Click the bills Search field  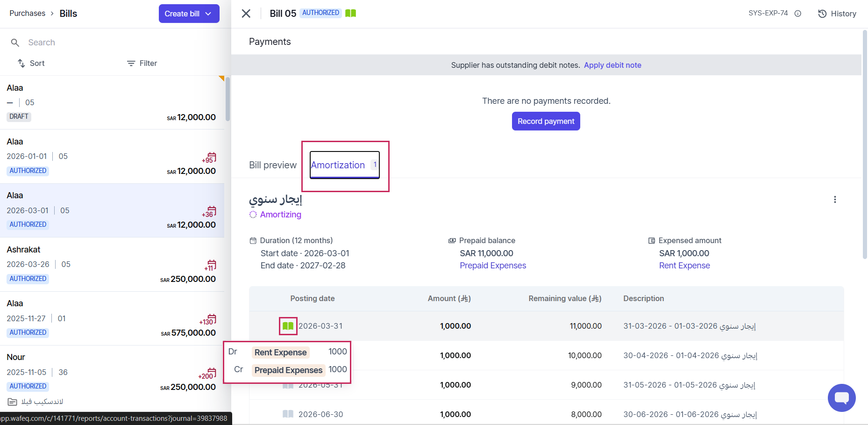pyautogui.click(x=112, y=43)
